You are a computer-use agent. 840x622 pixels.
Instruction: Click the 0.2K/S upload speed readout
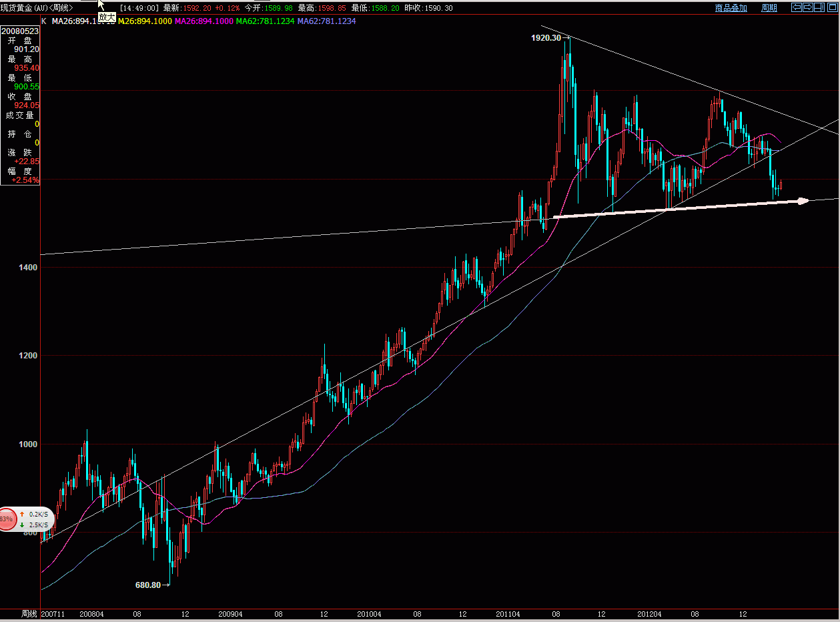click(39, 515)
